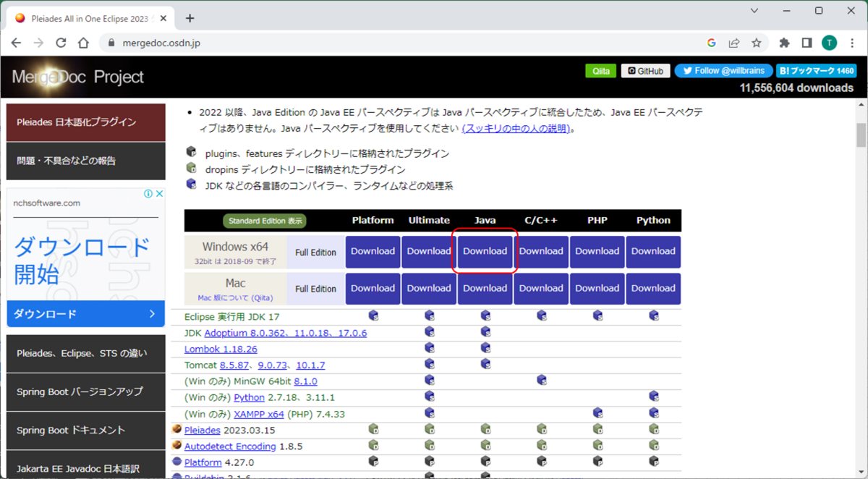Reload the current page
Screen dimensions: 868x479
(x=61, y=43)
